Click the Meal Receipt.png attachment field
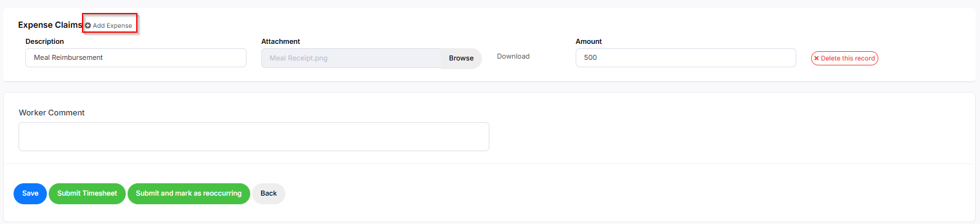980x224 pixels. click(x=351, y=58)
